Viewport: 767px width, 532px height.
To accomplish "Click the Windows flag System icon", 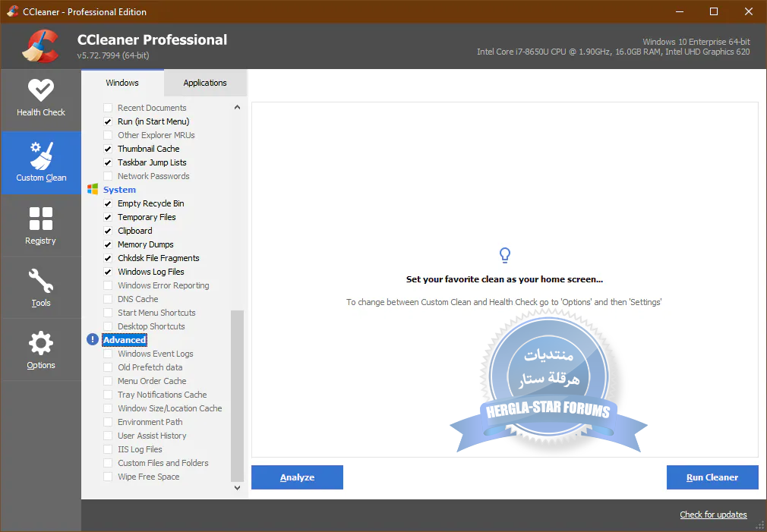I will (93, 189).
